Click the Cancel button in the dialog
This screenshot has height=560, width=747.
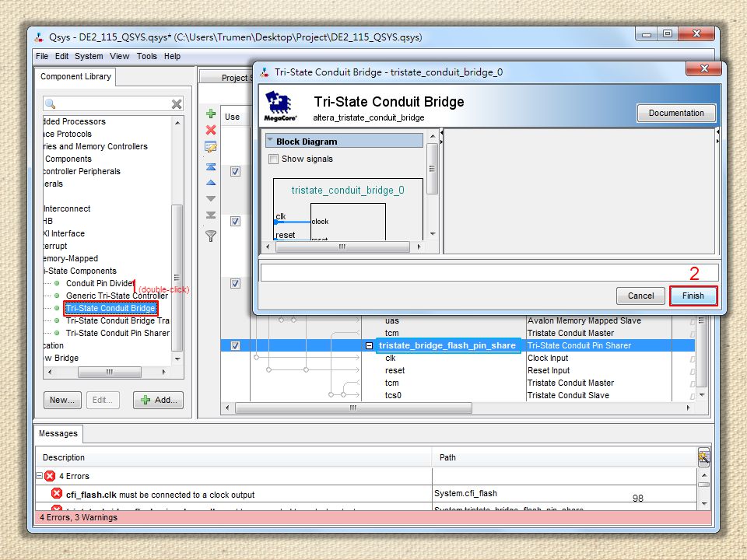[x=640, y=296]
